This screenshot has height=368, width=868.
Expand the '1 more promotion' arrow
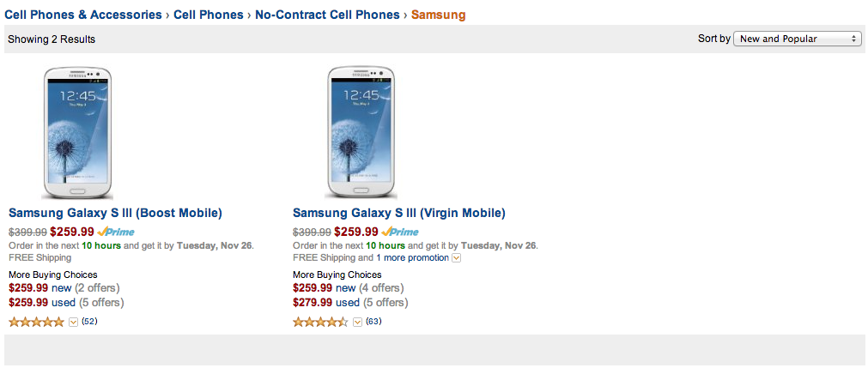tap(457, 258)
